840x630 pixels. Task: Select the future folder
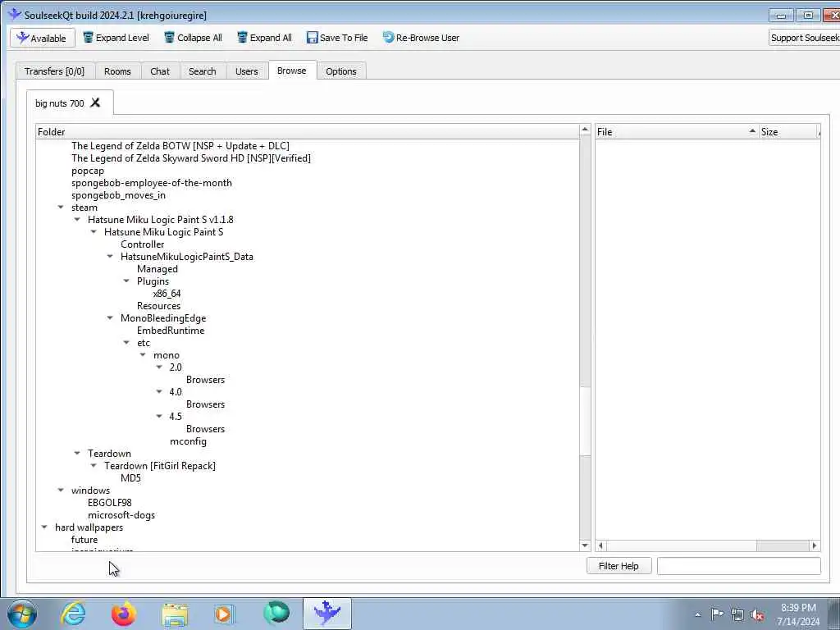(x=84, y=540)
